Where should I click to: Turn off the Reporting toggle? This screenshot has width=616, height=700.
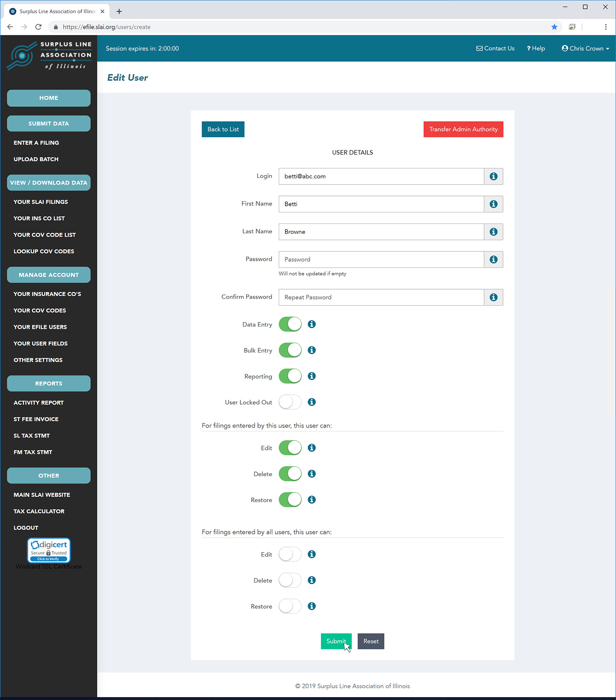coord(290,376)
